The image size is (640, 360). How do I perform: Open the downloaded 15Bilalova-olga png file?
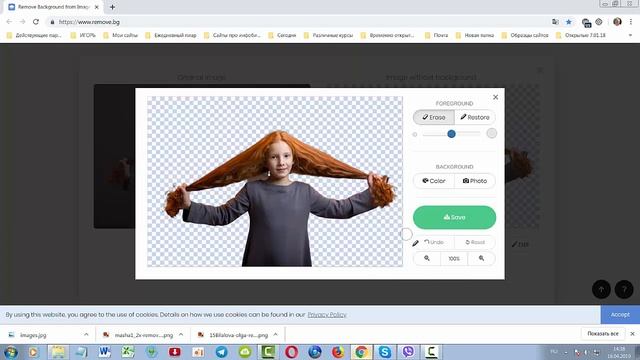[233, 335]
